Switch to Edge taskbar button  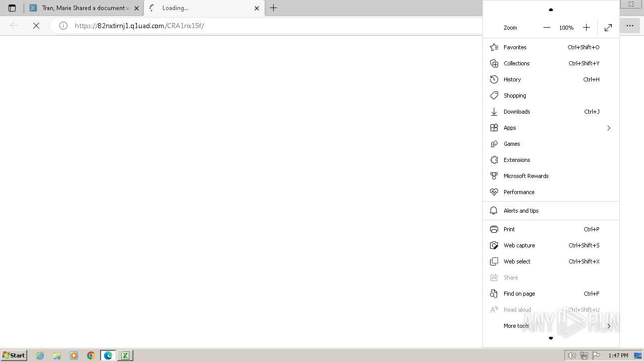coord(108,355)
